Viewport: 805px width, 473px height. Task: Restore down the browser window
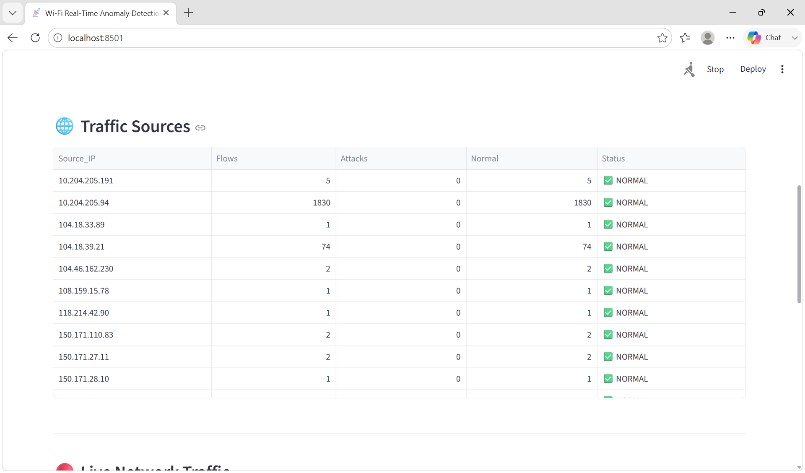[x=761, y=12]
